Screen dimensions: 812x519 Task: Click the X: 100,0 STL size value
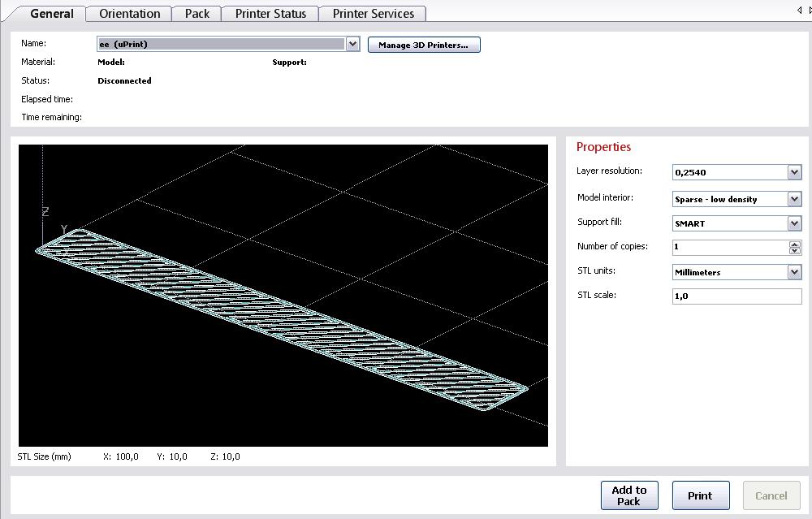(x=121, y=456)
